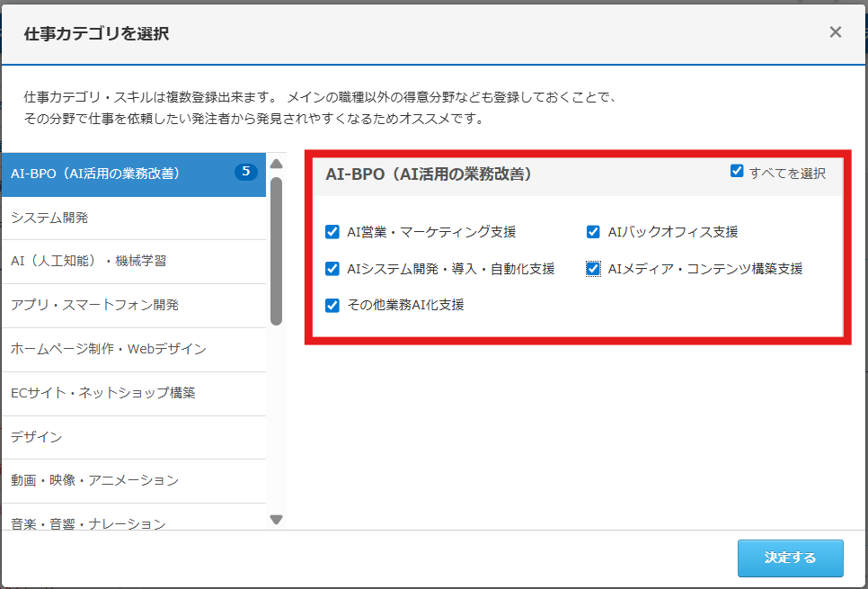The image size is (868, 589).
Task: Close the 仕事カテゴリを選択 dialog with X
Action: tap(835, 32)
